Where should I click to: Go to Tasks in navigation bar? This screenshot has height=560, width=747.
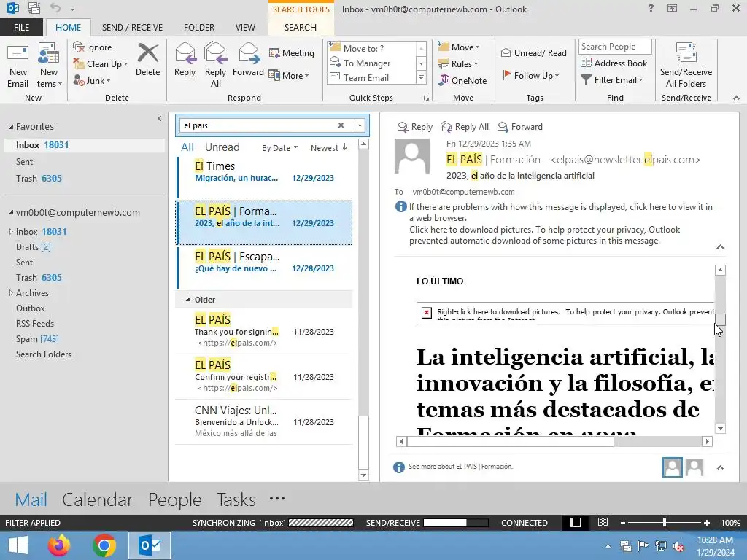click(236, 499)
